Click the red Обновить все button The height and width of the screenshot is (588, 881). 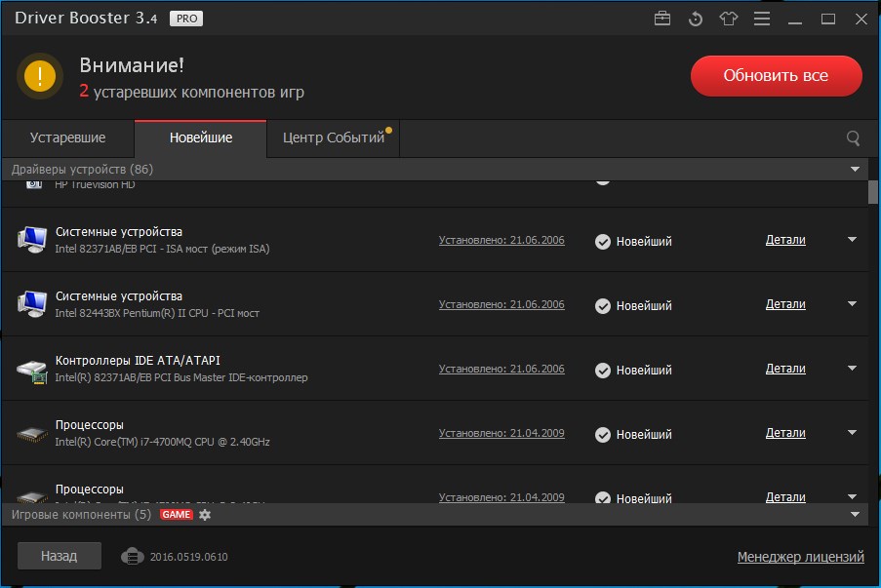coord(776,76)
